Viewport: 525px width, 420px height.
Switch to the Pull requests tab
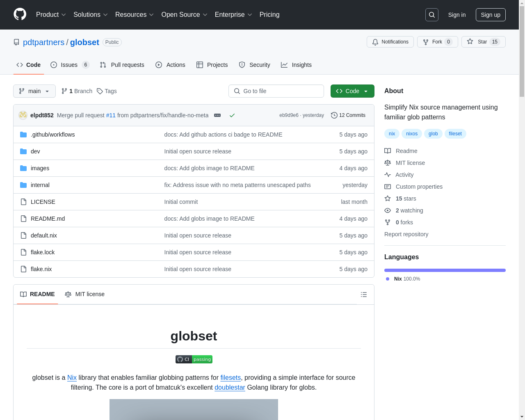[122, 65]
